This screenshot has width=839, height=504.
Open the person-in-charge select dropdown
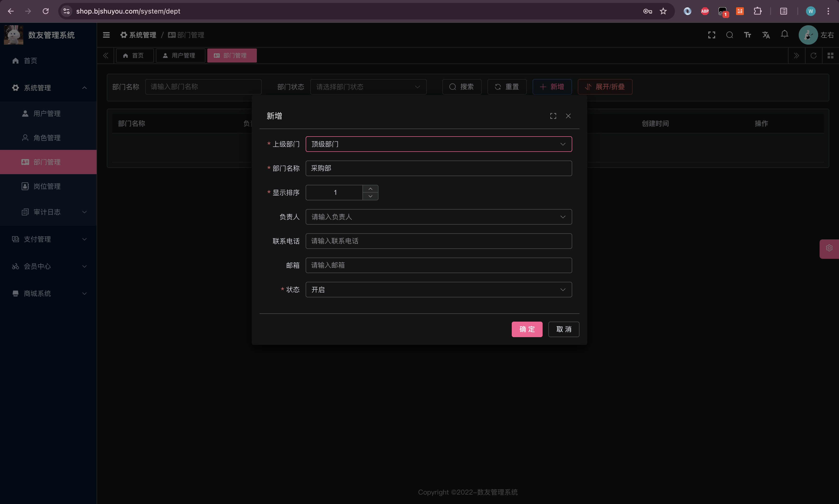pyautogui.click(x=438, y=217)
